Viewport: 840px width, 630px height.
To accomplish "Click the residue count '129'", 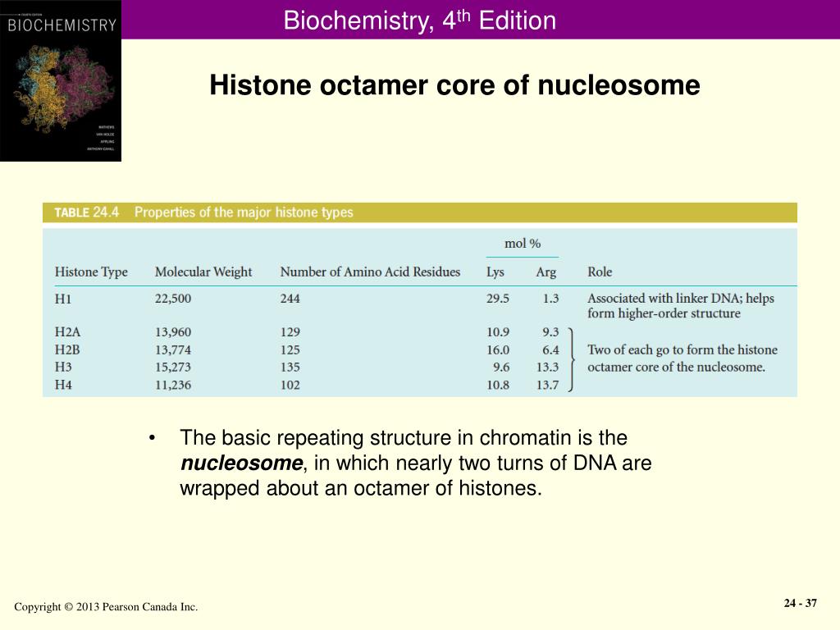I will click(x=290, y=332).
